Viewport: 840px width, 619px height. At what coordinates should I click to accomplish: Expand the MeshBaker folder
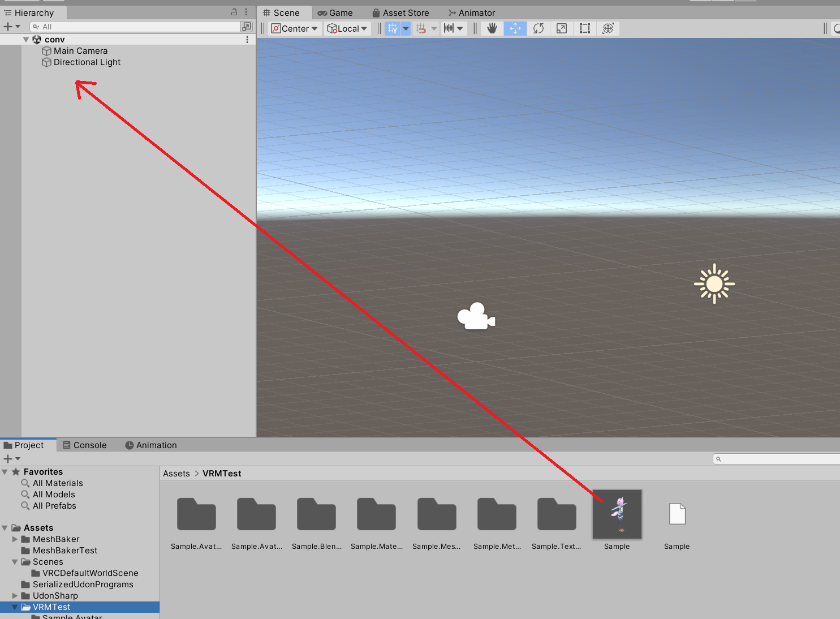(15, 539)
